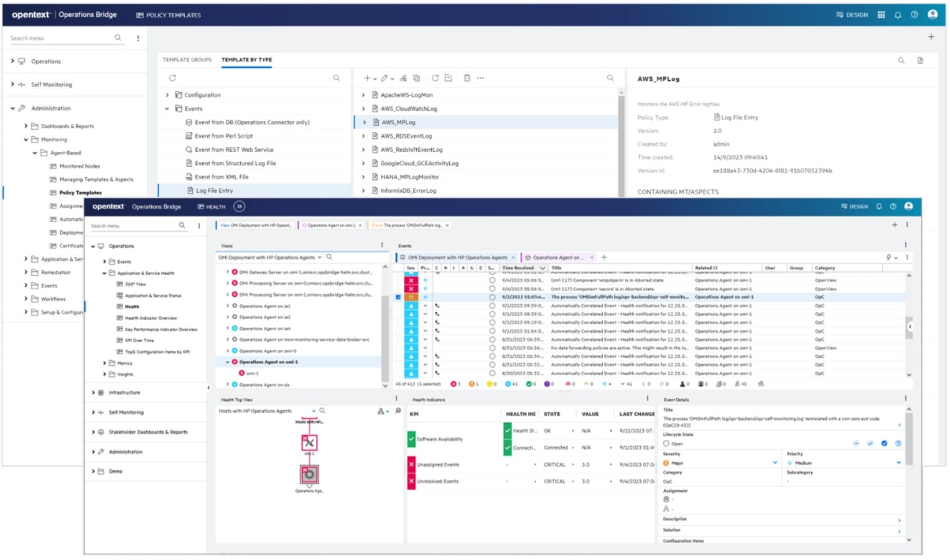The image size is (950, 560).
Task: Collapse the Events folder in the template tree
Action: pos(166,108)
